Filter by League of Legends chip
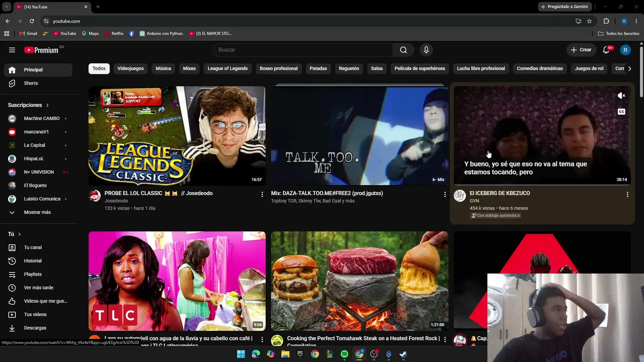This screenshot has height=362, width=644. click(x=227, y=68)
